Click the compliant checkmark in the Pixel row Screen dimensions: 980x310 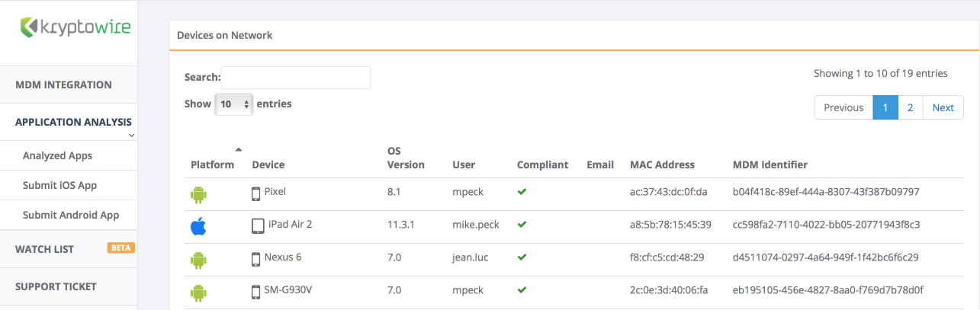[x=522, y=192]
